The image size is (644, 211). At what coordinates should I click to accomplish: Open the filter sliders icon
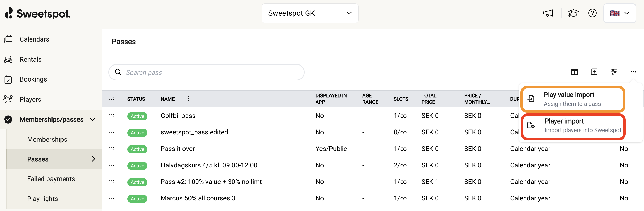[614, 72]
